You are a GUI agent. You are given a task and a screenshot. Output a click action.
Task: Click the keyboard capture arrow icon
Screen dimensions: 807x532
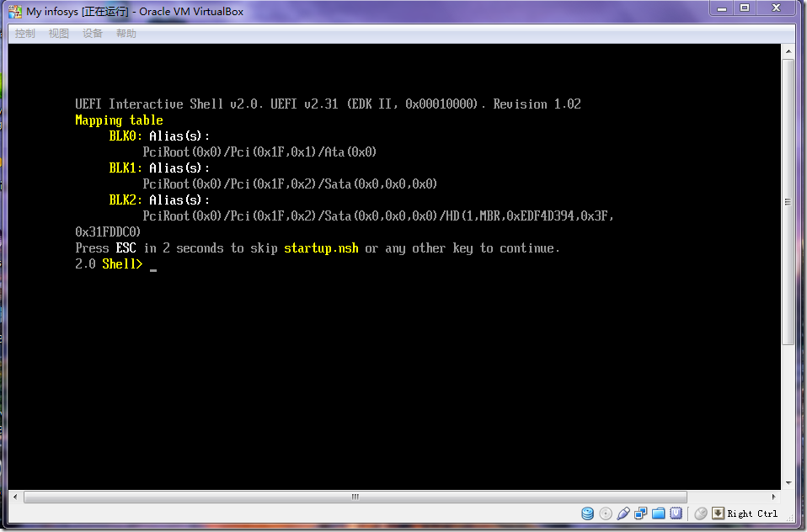click(x=718, y=513)
